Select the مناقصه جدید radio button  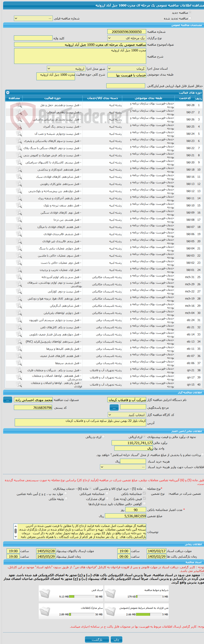point(190,12)
